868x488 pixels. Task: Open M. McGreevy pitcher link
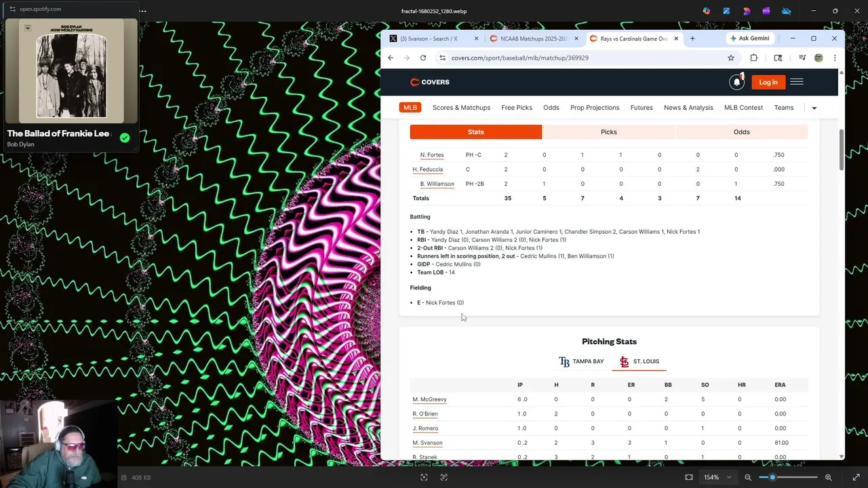429,399
